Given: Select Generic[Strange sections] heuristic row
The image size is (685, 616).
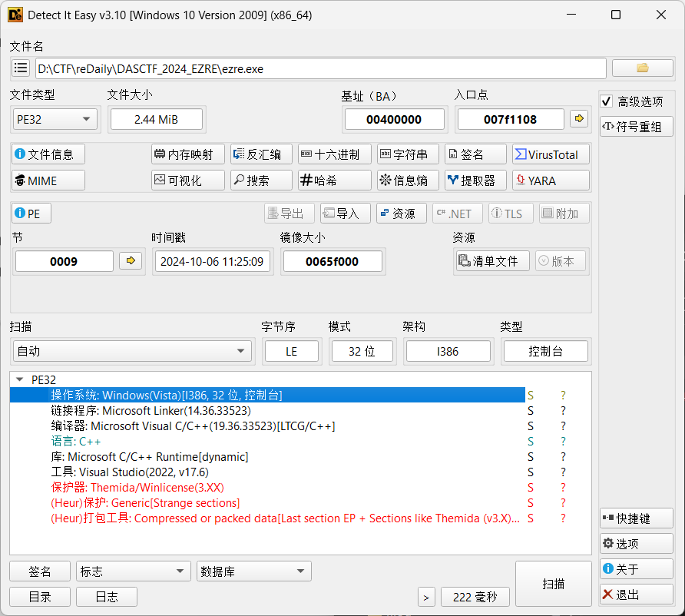Looking at the screenshot, I should [267, 503].
